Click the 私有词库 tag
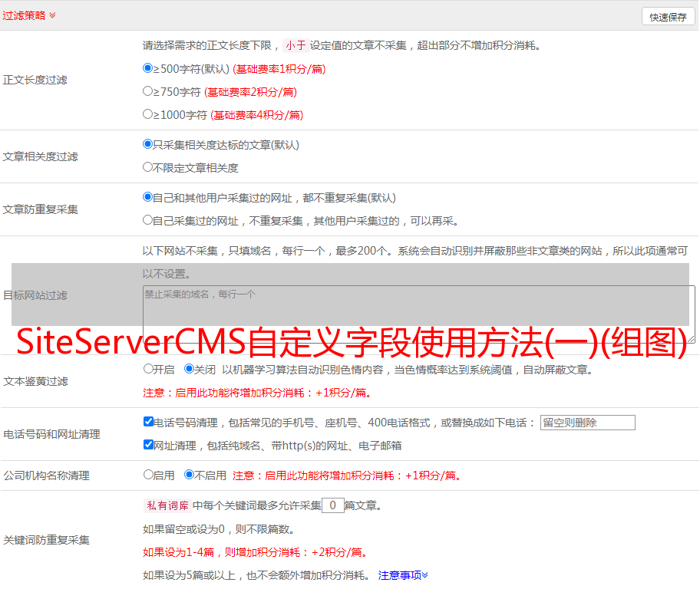 tap(168, 505)
